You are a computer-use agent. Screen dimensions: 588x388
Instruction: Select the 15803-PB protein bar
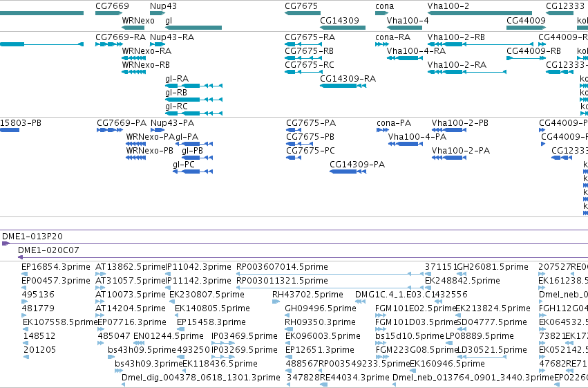10,130
